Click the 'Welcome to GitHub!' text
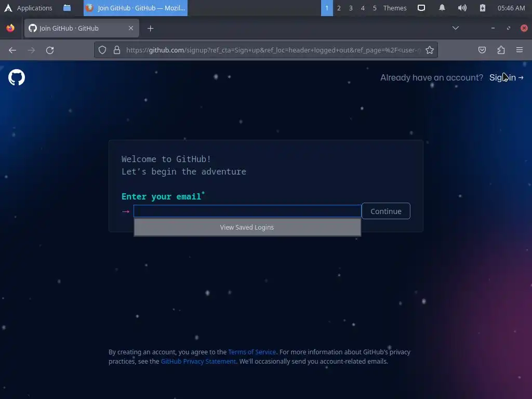The image size is (532, 399). coord(166,159)
